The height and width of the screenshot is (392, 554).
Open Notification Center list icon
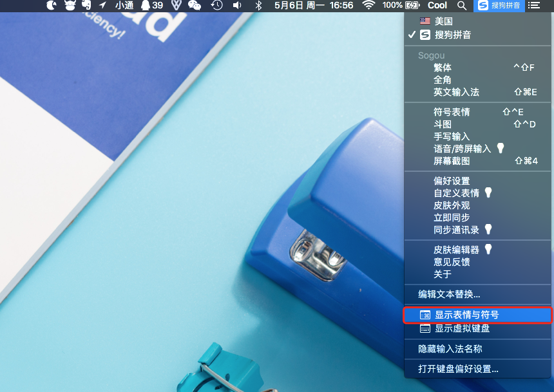pyautogui.click(x=534, y=5)
